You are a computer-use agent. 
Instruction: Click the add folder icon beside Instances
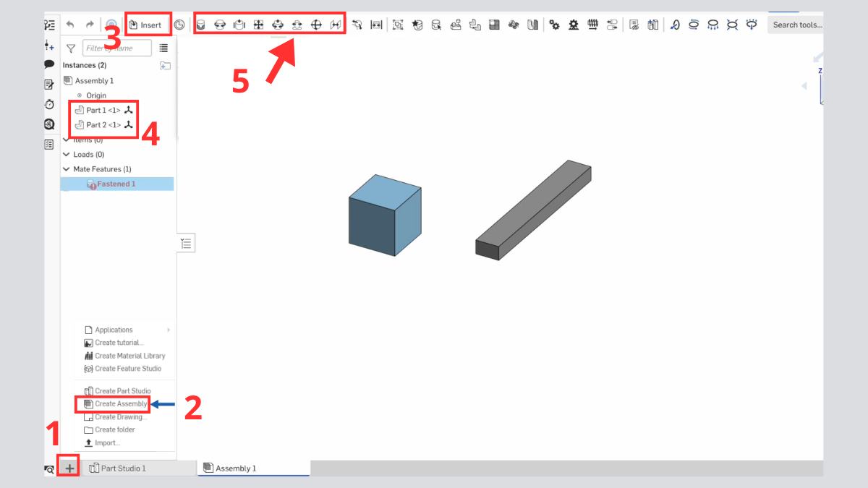pyautogui.click(x=165, y=65)
